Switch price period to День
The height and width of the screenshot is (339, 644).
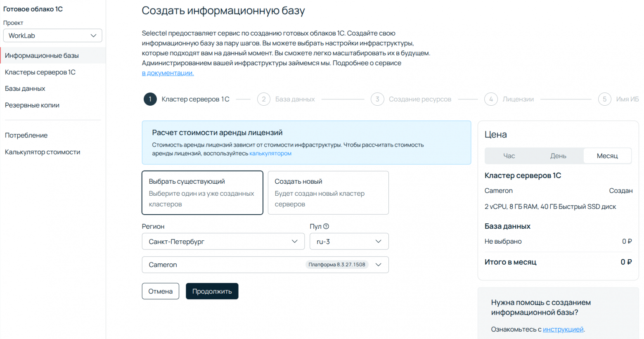tap(558, 156)
